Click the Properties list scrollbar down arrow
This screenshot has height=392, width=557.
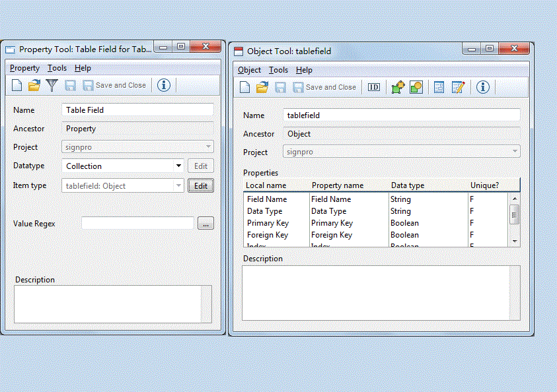pos(515,241)
